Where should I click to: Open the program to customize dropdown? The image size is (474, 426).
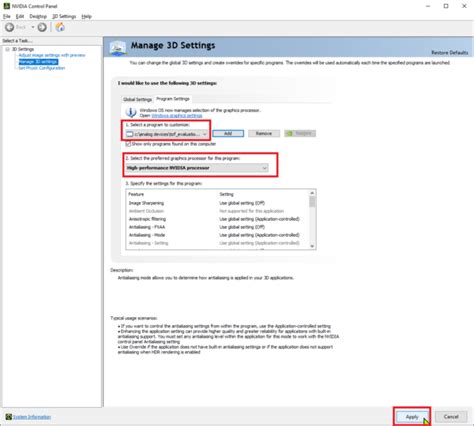(167, 134)
